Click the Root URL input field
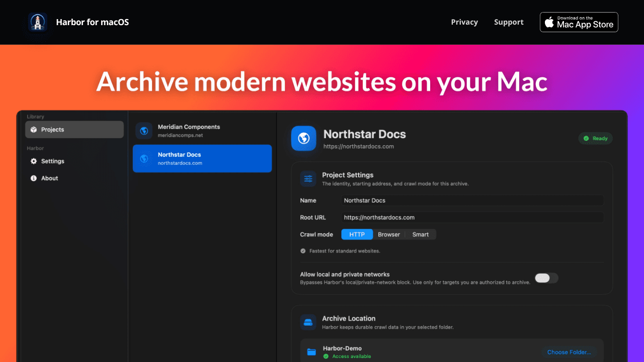The image size is (644, 362). [x=472, y=217]
